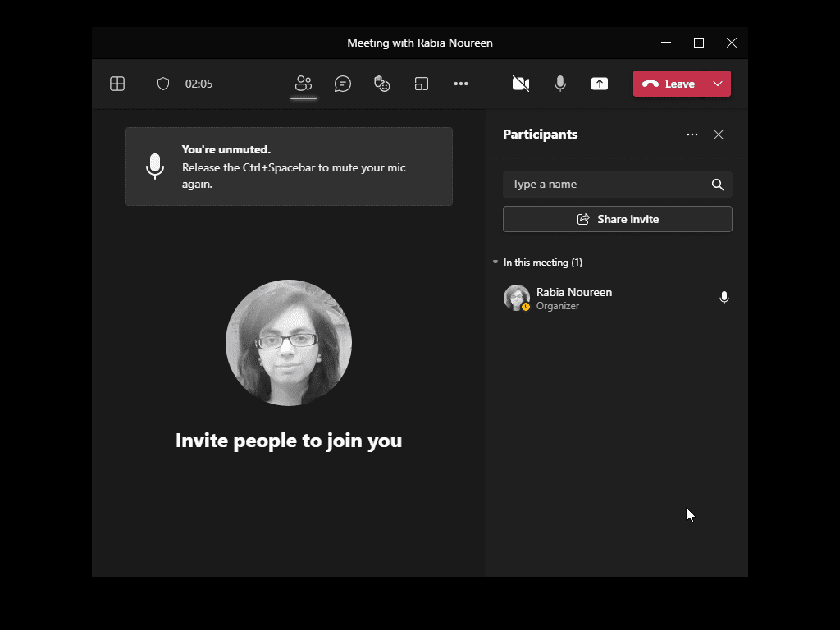The width and height of the screenshot is (840, 630).
Task: Leave the meeting
Action: point(669,84)
